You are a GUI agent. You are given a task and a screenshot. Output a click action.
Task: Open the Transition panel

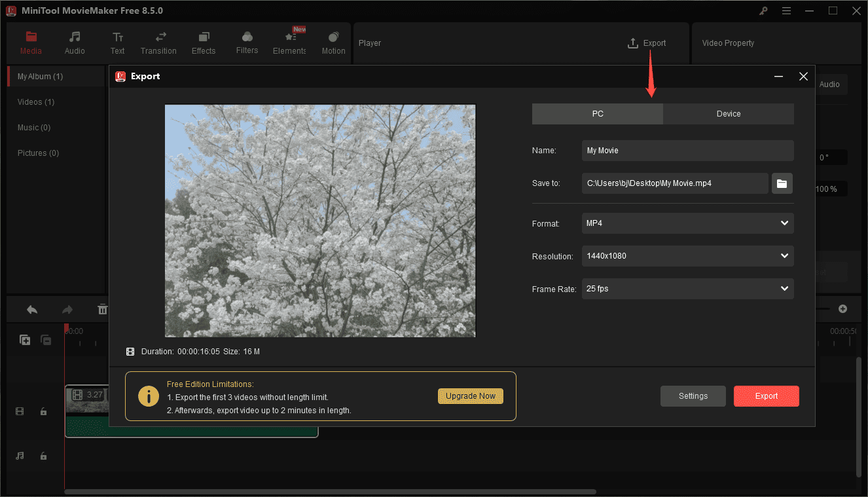(158, 43)
